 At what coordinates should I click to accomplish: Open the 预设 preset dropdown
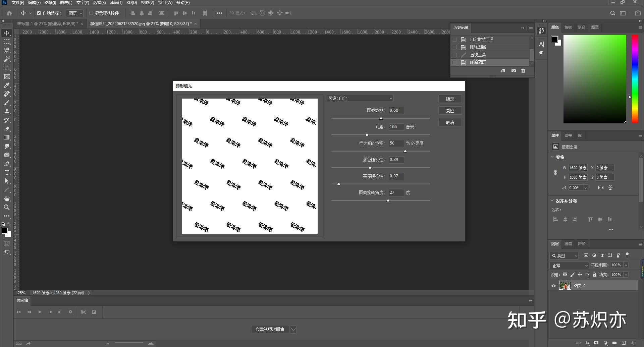click(360, 98)
